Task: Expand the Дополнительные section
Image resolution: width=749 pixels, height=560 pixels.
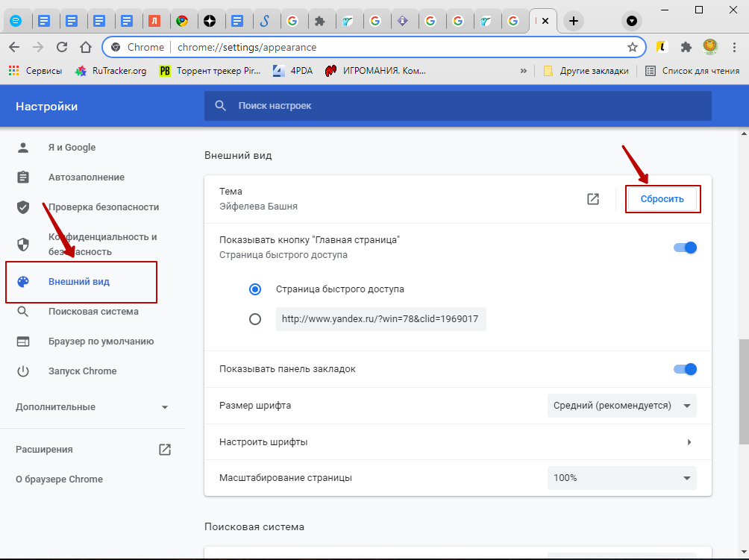Action: pos(93,407)
